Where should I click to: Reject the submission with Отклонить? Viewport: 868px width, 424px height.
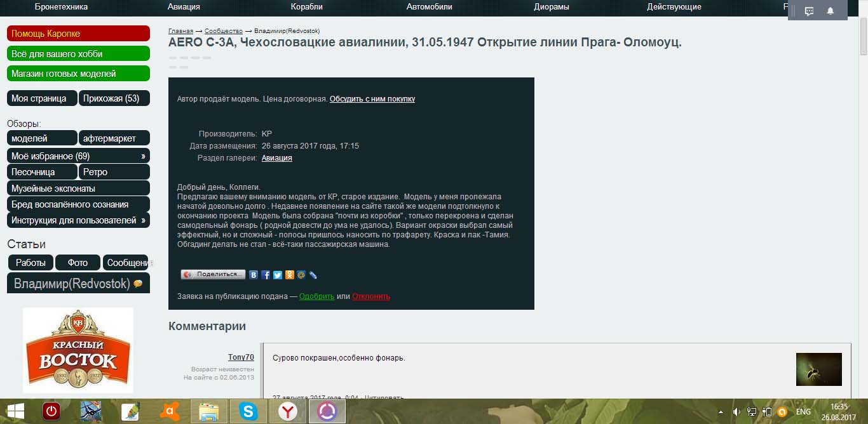[x=371, y=296]
